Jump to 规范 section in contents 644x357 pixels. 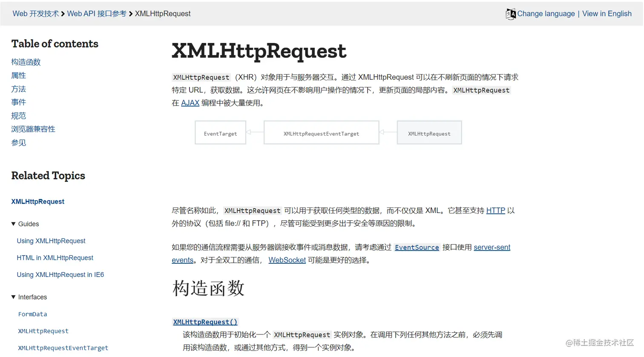tap(19, 116)
